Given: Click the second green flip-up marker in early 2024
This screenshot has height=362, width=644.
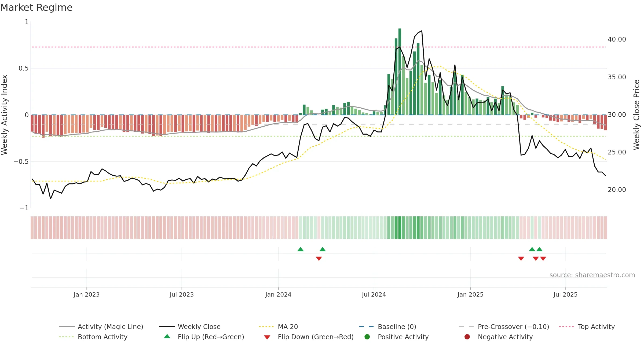Looking at the screenshot, I should [x=323, y=249].
